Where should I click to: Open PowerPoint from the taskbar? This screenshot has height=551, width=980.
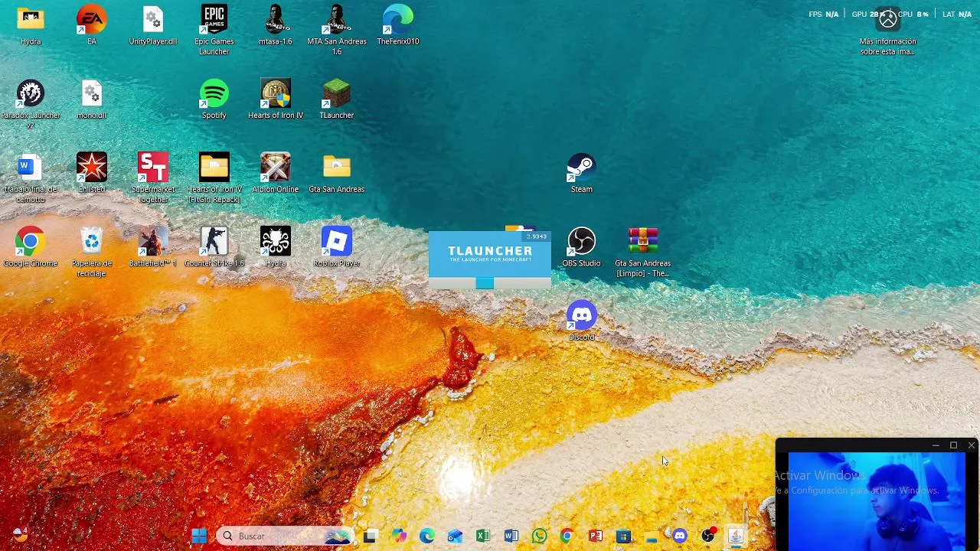(x=596, y=536)
